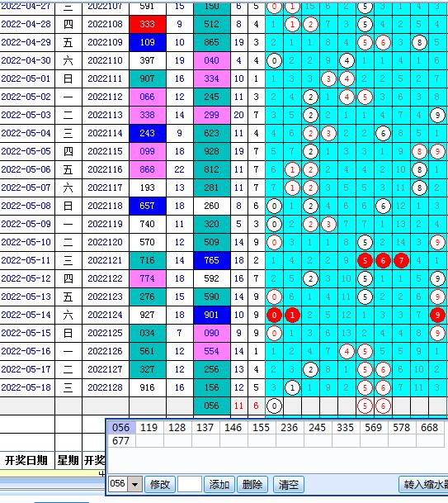Click the teal 056 prediction cell
Viewport: 448px width, 503px height.
coord(211,406)
